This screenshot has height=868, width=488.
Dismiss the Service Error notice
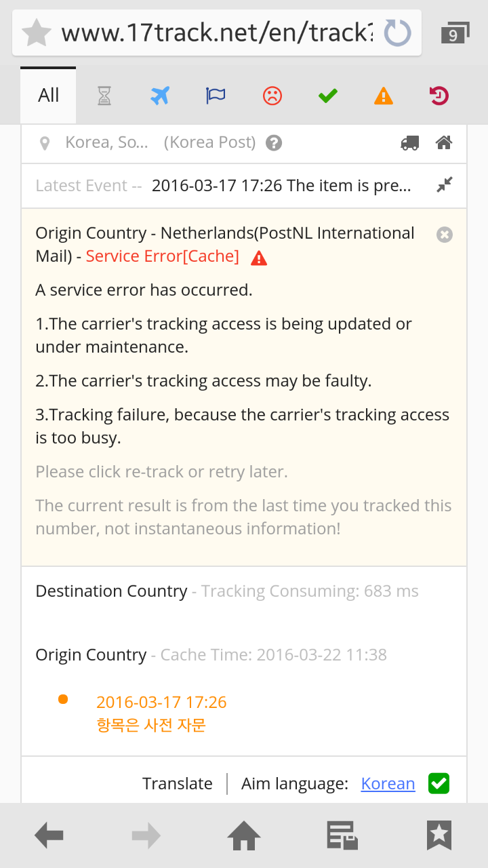[445, 235]
